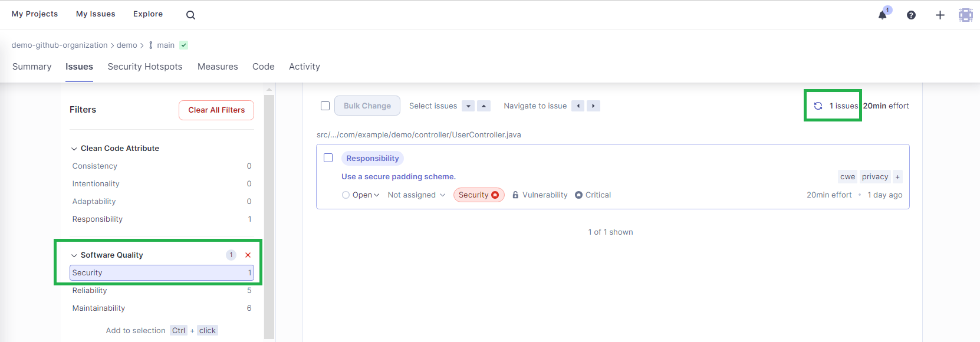The width and height of the screenshot is (980, 342).
Task: Click the Clear All Filters button
Action: [x=216, y=110]
